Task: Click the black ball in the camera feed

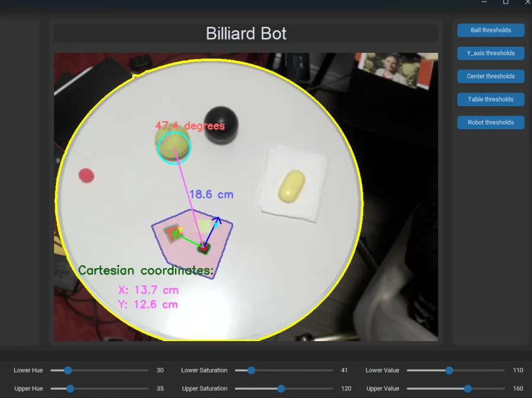Action: 221,125
